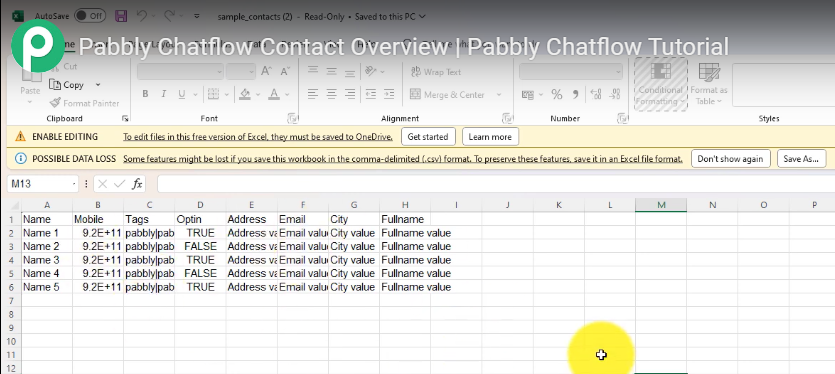Image resolution: width=835 pixels, height=374 pixels.
Task: Click the Save As... button
Action: [x=801, y=159]
